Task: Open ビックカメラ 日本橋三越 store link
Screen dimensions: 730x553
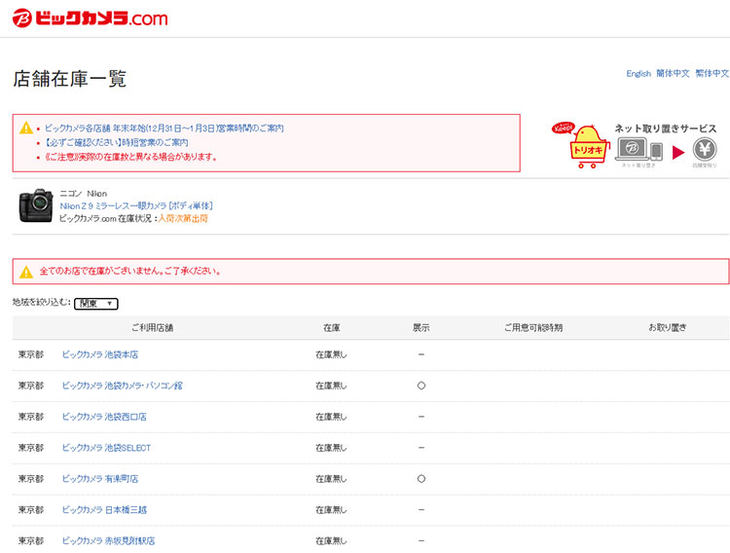Action: [x=104, y=510]
